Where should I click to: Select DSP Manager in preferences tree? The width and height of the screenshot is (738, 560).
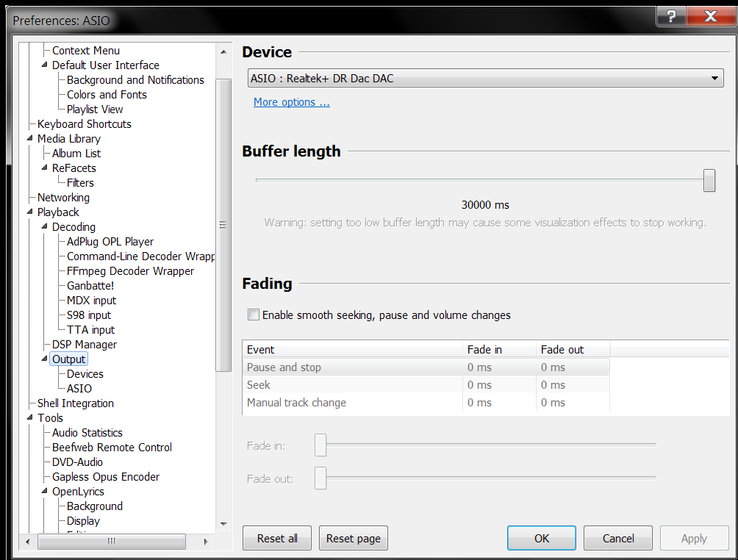(84, 345)
